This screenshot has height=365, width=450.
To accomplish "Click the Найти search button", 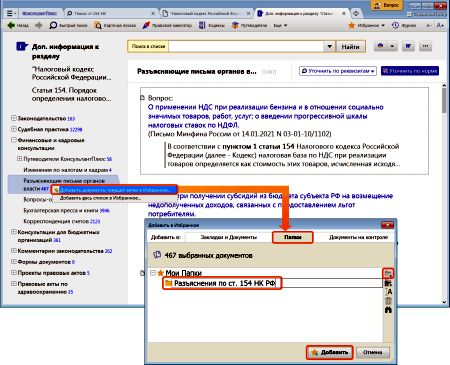I will pos(350,47).
